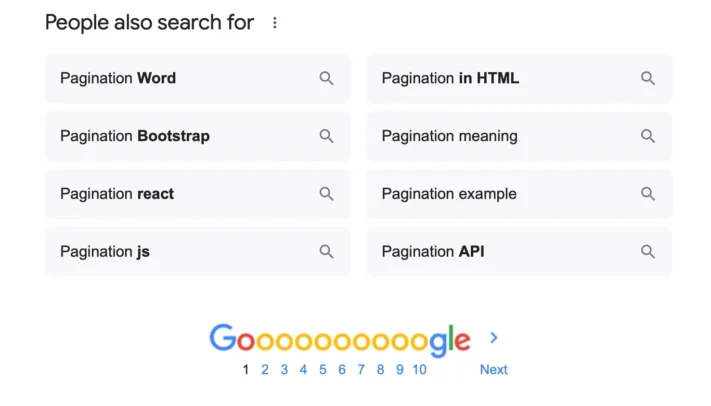The width and height of the screenshot is (711, 406).
Task: Go to results page 5
Action: [323, 370]
